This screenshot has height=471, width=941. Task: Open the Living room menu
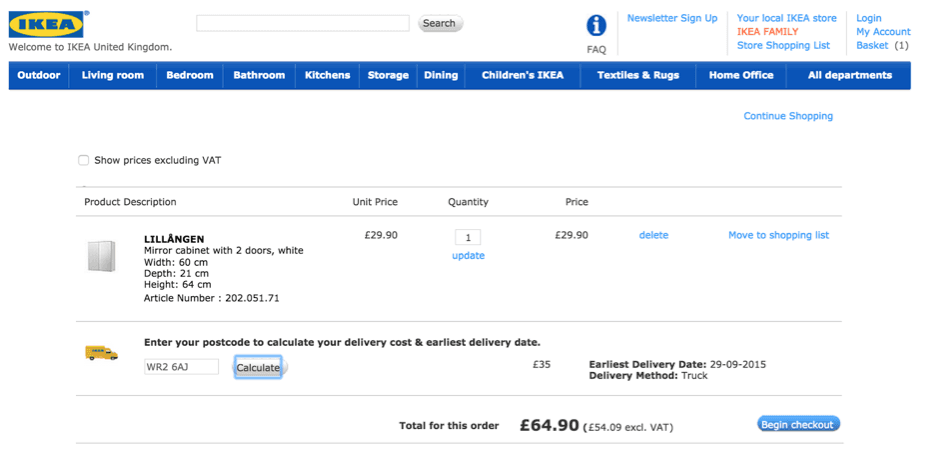point(113,75)
